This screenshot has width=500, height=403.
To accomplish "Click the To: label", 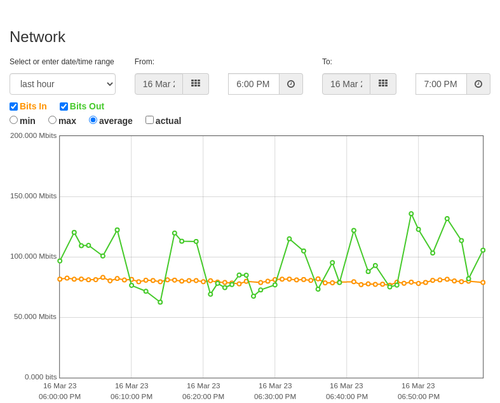I will (327, 62).
